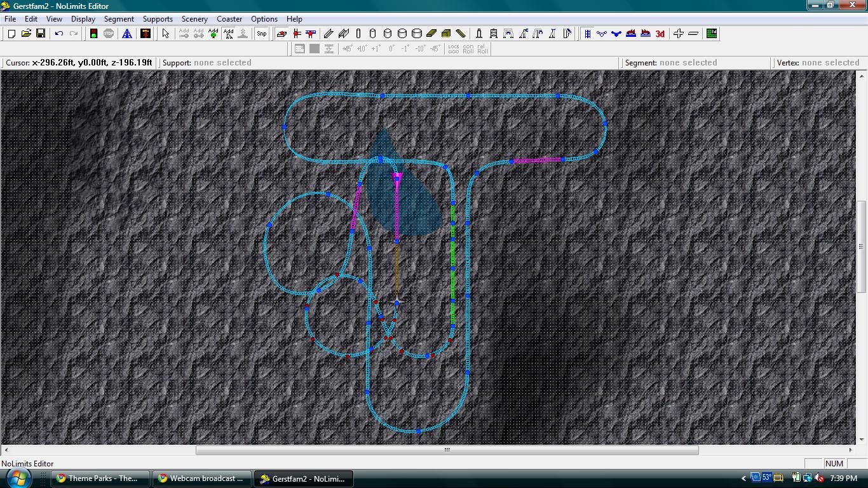The height and width of the screenshot is (488, 868).
Task: Open the Edit menu
Action: coord(31,19)
